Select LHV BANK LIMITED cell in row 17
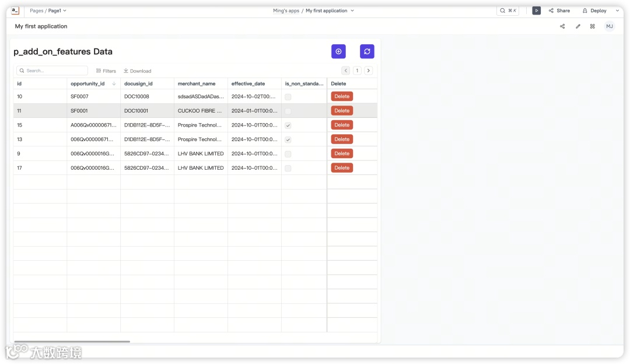This screenshot has height=364, width=630. 201,168
